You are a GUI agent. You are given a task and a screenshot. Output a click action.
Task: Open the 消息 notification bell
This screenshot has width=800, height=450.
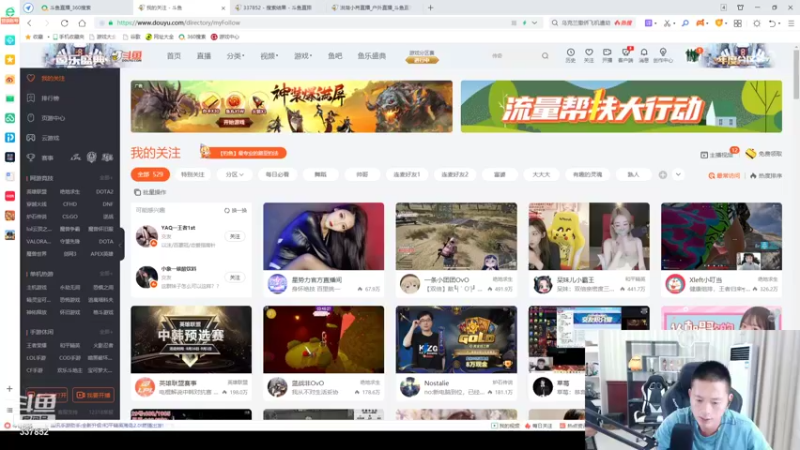pyautogui.click(x=644, y=55)
